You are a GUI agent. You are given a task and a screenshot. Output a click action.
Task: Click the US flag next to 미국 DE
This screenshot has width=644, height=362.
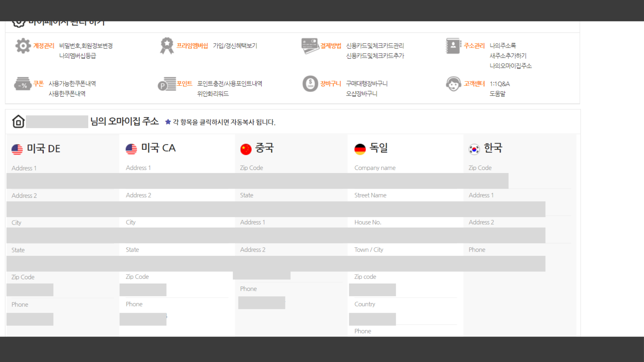[x=17, y=149]
